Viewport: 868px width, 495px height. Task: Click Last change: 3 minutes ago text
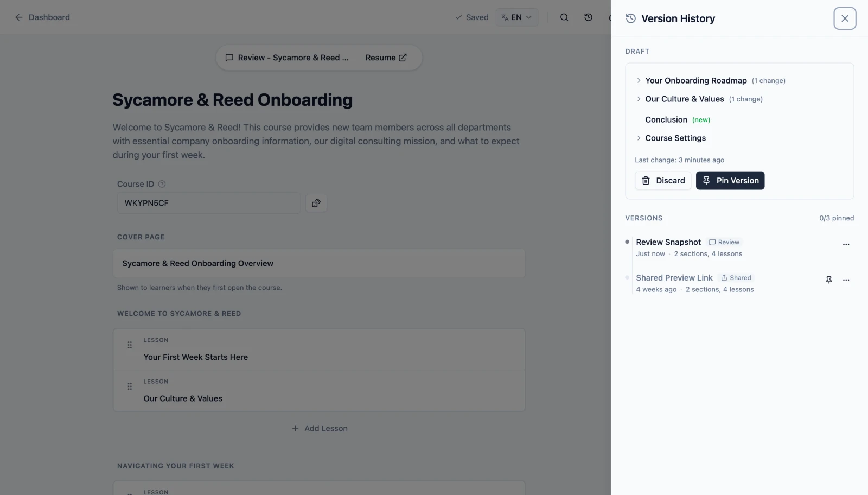pos(679,160)
